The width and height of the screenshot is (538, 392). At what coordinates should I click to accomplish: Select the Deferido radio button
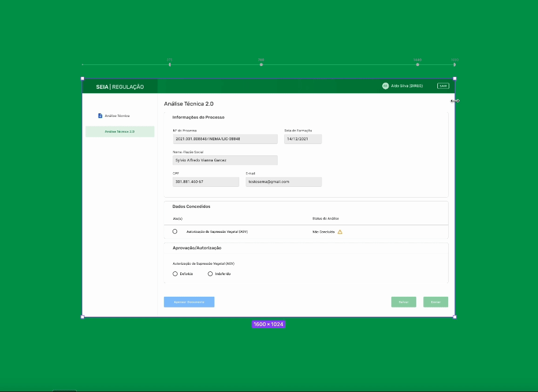point(175,273)
